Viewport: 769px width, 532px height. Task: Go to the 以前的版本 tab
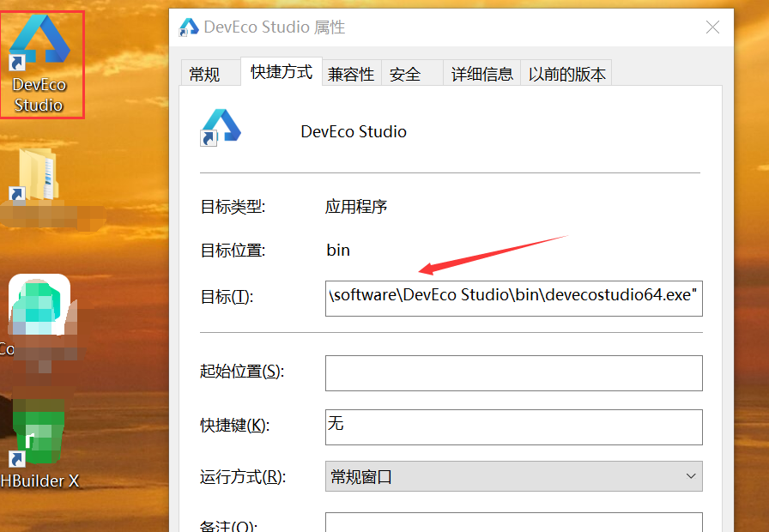click(x=567, y=75)
